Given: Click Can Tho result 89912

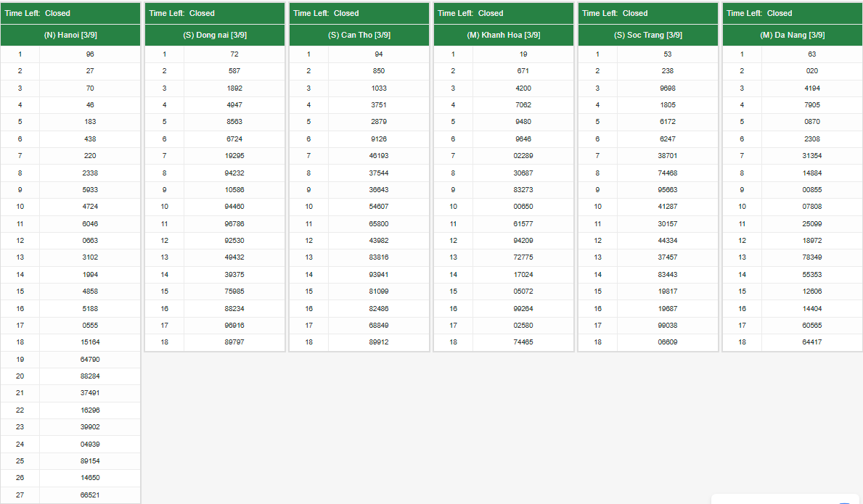Looking at the screenshot, I should click(379, 342).
